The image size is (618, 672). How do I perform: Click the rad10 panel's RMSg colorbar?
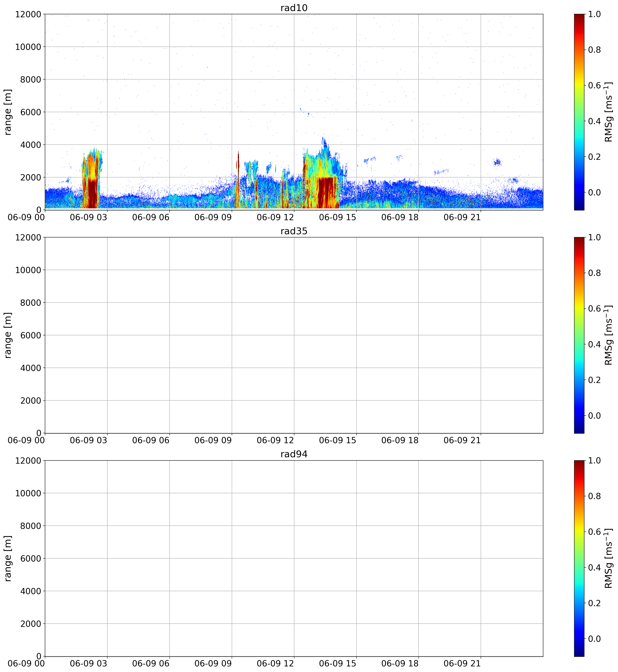(579, 112)
